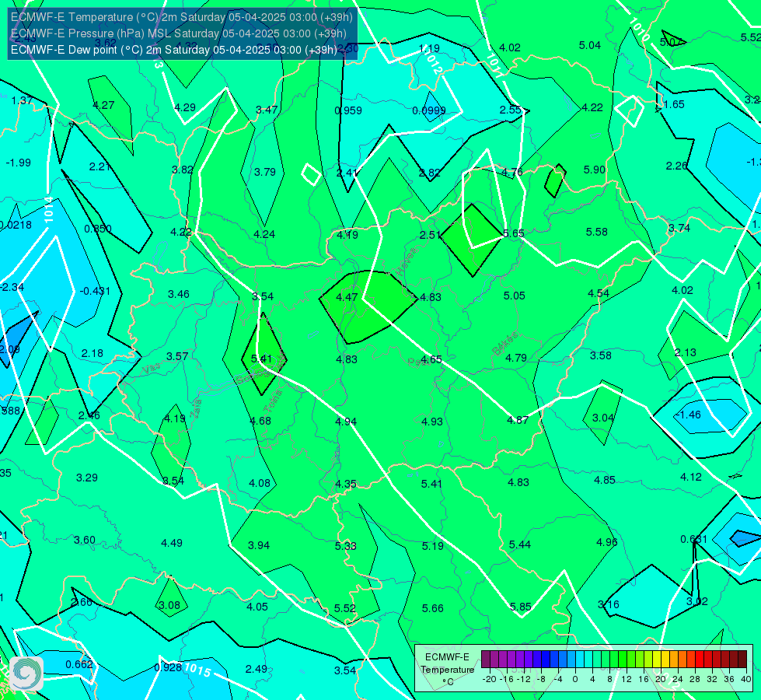Click the temperature value 3.74
Viewport: 761px width, 700px height.
click(679, 228)
